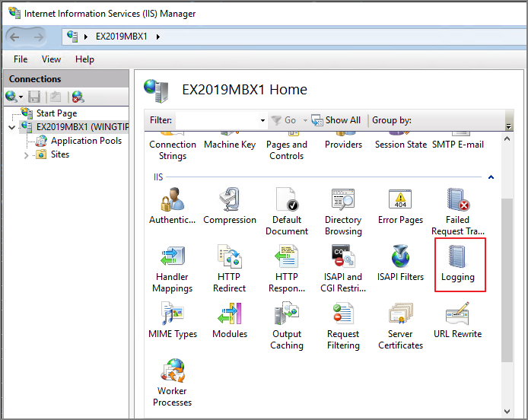Open the Providers feature
The height and width of the screenshot is (420, 528).
(343, 142)
